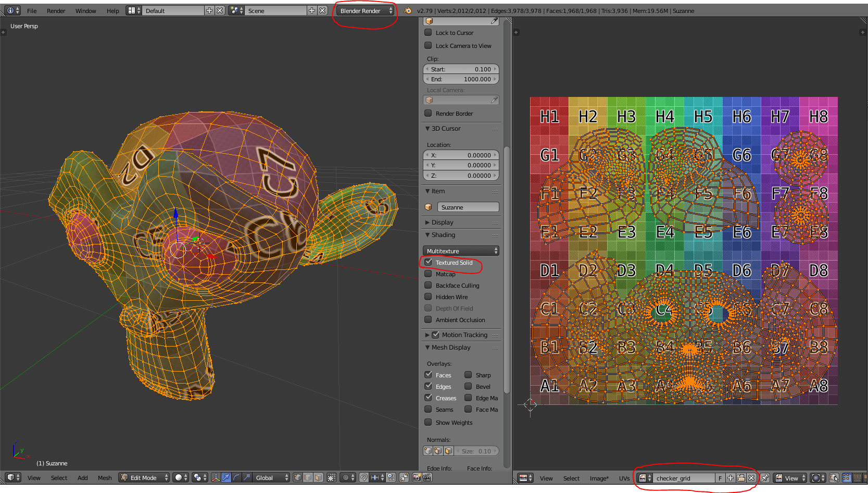Enable Backface Culling
This screenshot has width=868, height=493.
click(428, 285)
